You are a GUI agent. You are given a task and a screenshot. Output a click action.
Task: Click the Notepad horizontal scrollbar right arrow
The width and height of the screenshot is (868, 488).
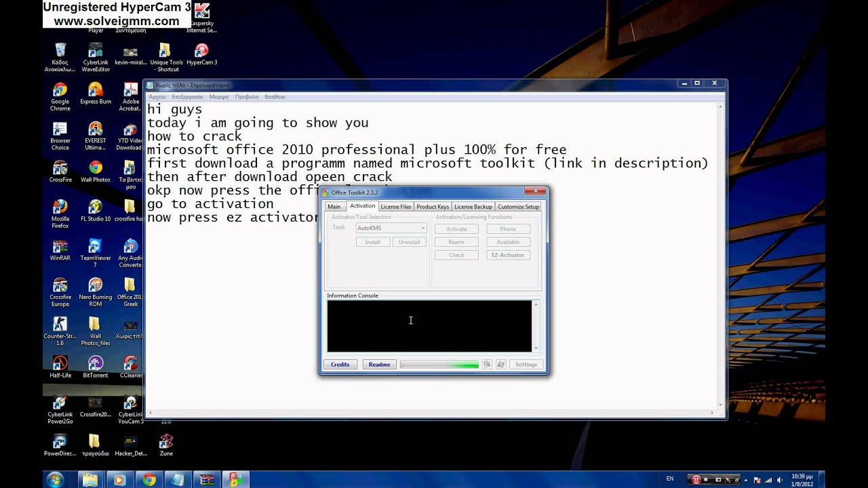click(x=712, y=413)
